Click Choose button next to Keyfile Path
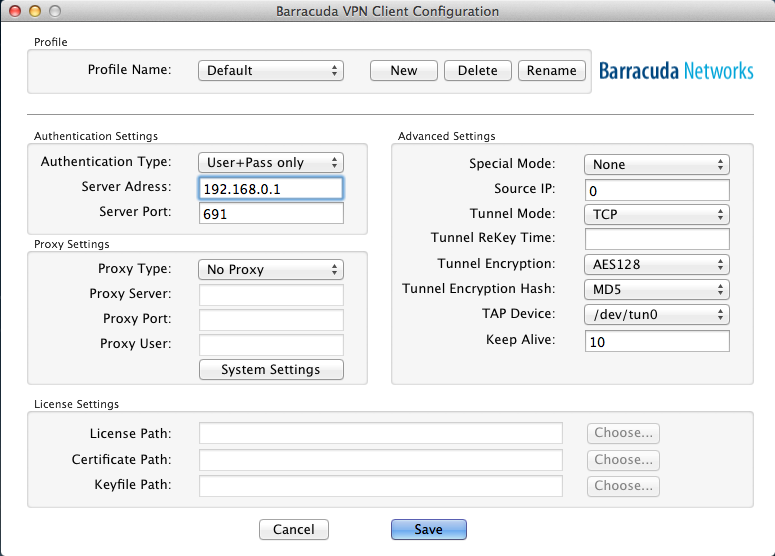 click(x=623, y=486)
